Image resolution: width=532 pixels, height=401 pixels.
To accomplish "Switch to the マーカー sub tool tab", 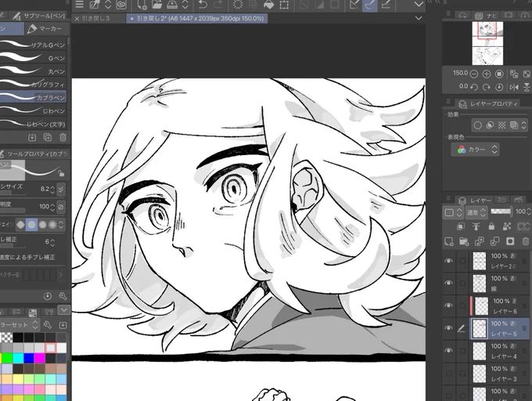I will click(x=47, y=29).
